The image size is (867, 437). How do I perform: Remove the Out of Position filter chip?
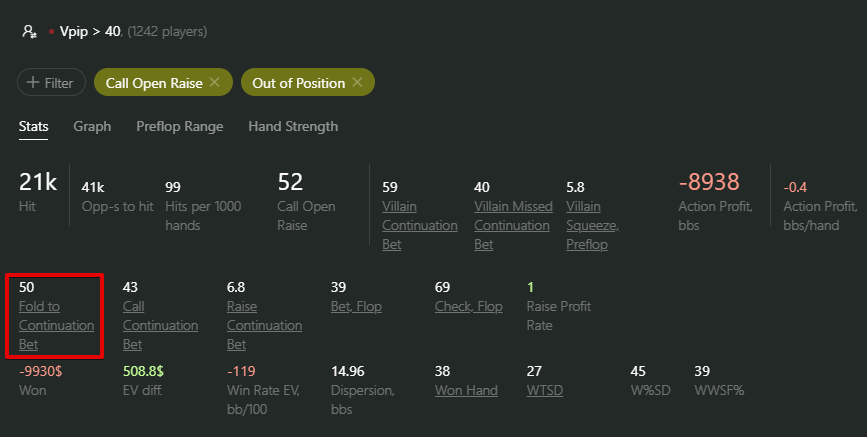point(357,82)
